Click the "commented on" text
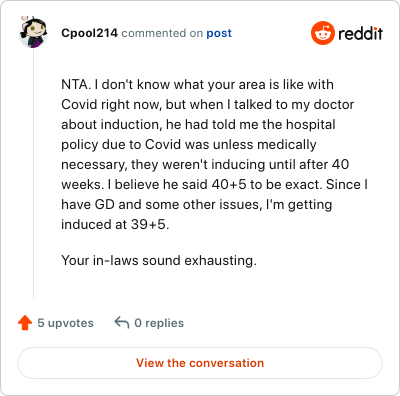This screenshot has height=396, width=400. point(162,33)
